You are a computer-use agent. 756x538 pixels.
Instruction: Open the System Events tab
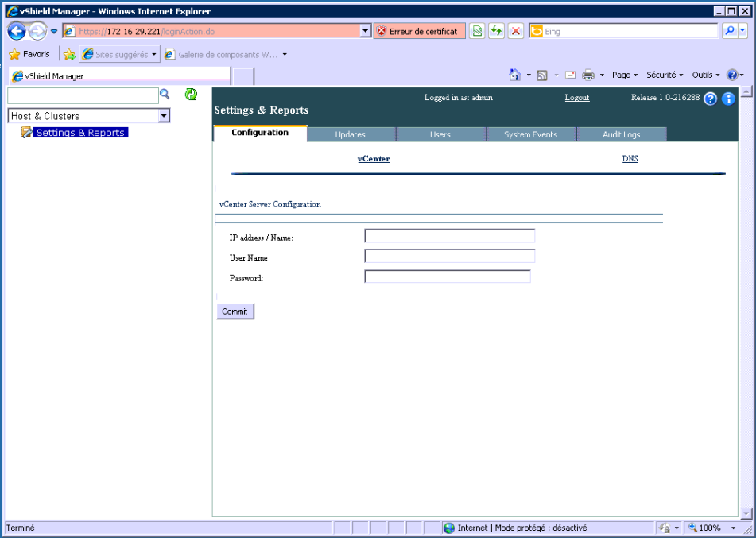(x=530, y=134)
